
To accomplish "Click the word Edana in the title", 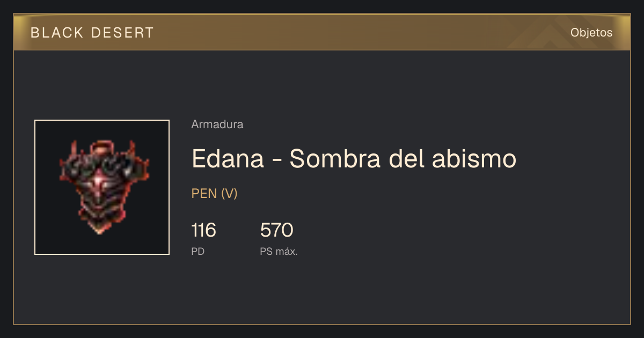I will (228, 159).
